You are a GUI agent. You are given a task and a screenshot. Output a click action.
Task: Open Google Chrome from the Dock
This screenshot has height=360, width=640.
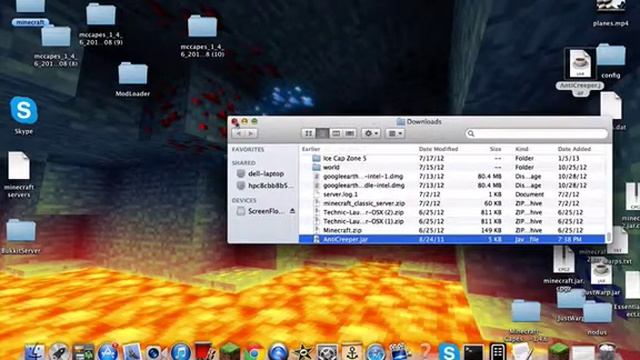click(x=254, y=352)
